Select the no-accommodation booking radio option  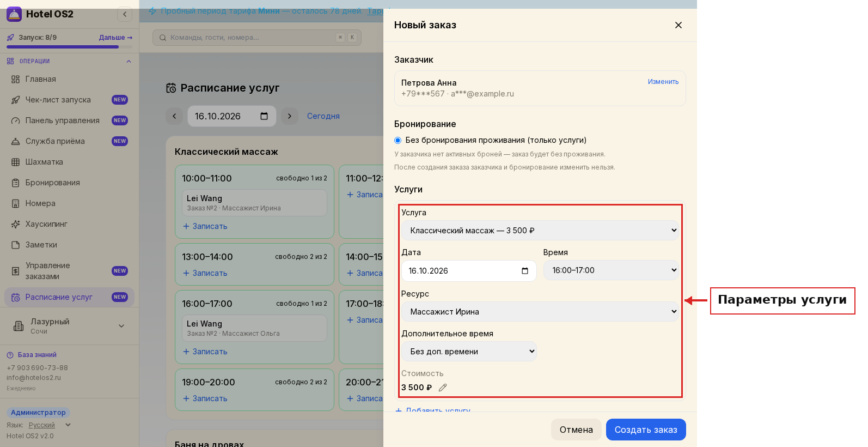coord(398,140)
